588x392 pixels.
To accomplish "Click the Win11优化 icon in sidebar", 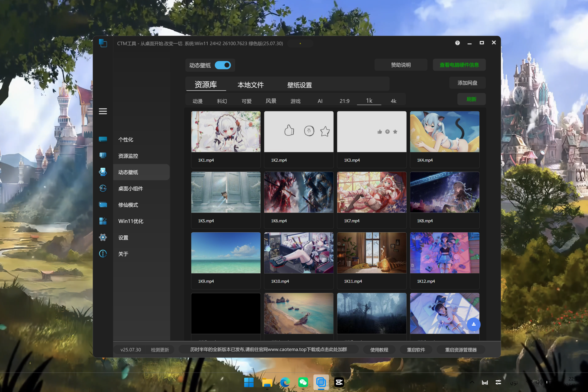I will (x=103, y=221).
